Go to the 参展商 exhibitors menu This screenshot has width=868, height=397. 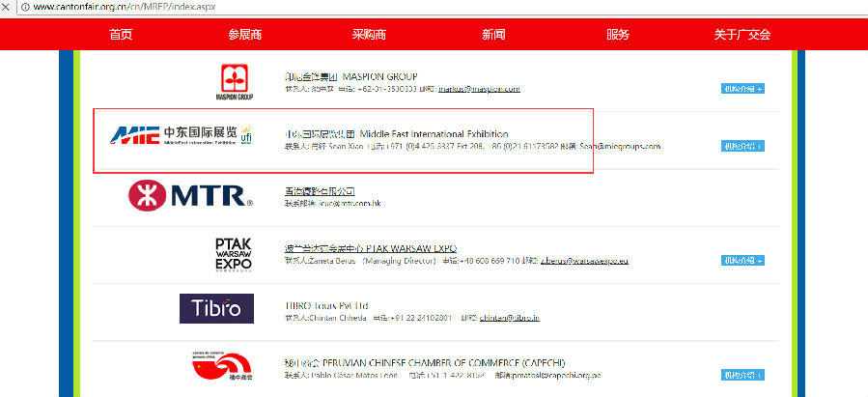tap(245, 35)
